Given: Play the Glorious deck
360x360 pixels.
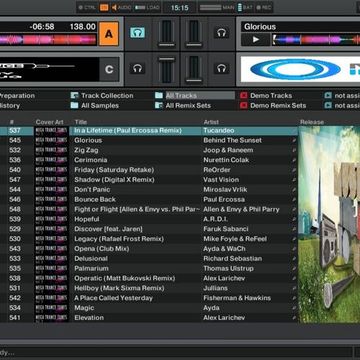Looking at the screenshot, I should 256,40.
